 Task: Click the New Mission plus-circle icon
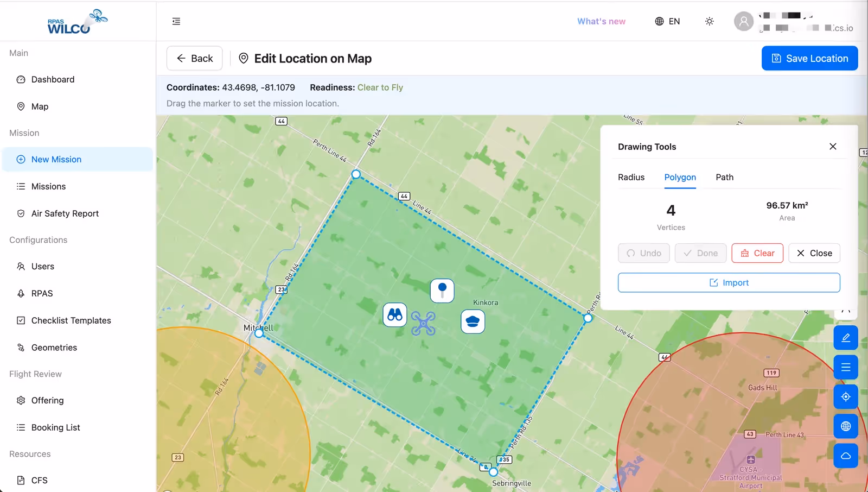(21, 159)
